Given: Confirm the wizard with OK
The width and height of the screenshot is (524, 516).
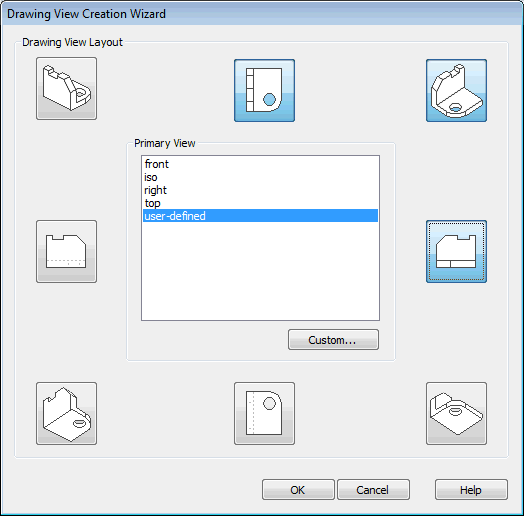Looking at the screenshot, I should [x=298, y=490].
